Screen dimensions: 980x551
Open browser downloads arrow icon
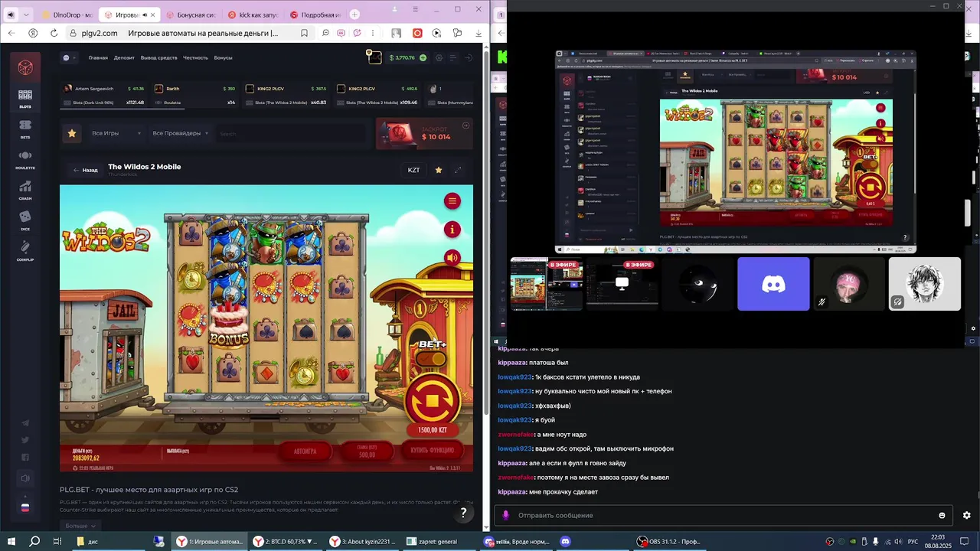pyautogui.click(x=478, y=33)
